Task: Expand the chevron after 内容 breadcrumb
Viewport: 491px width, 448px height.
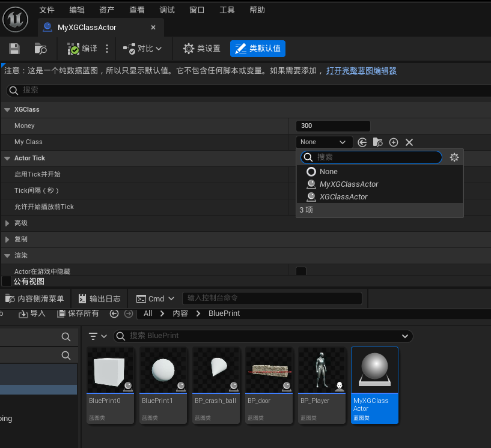Action: 198,313
